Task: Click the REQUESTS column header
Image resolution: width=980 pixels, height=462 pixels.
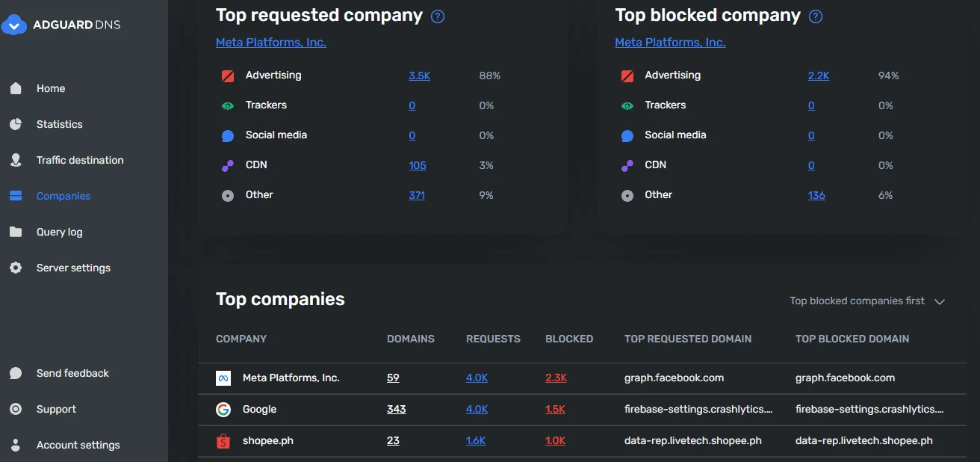Action: point(493,339)
